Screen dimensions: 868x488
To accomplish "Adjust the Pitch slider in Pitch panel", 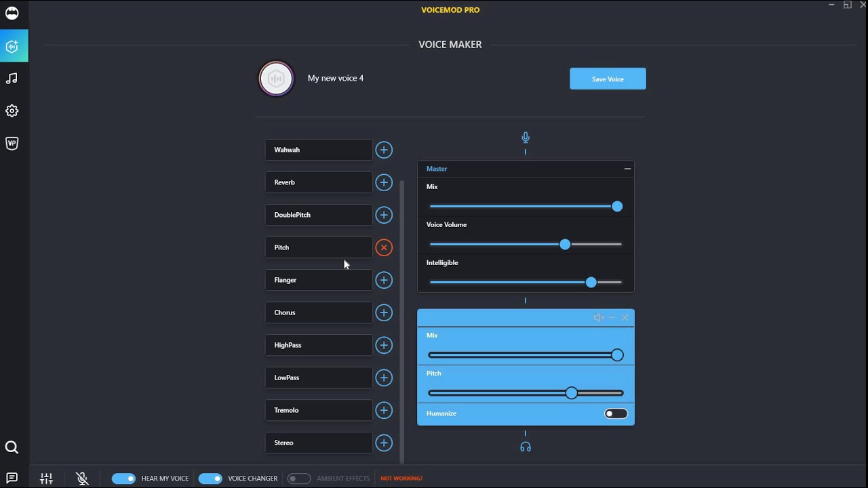I will tap(526, 392).
